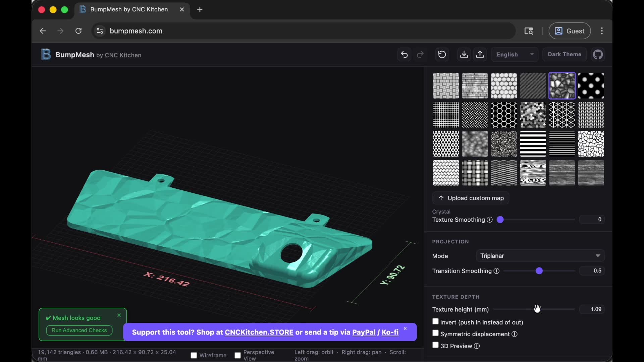
Task: Click the Transition Smoothing slider handle
Action: click(539, 271)
